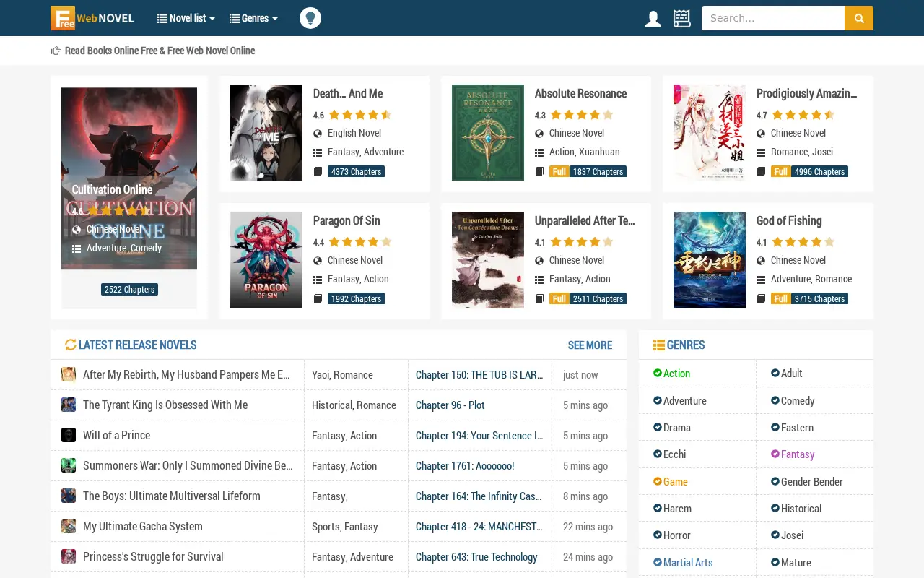
Task: Select the Action genre
Action: pos(671,374)
